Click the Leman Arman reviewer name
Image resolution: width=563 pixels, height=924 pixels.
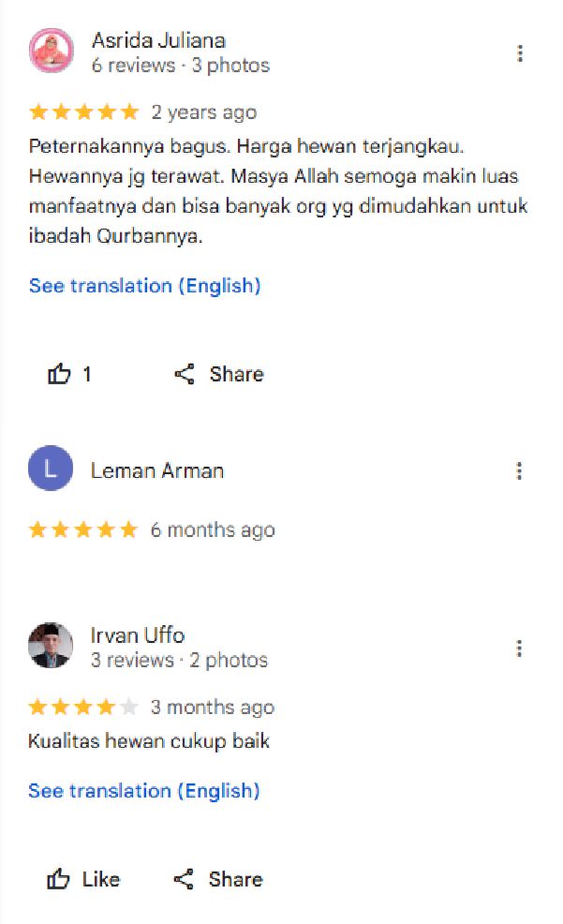(x=157, y=470)
